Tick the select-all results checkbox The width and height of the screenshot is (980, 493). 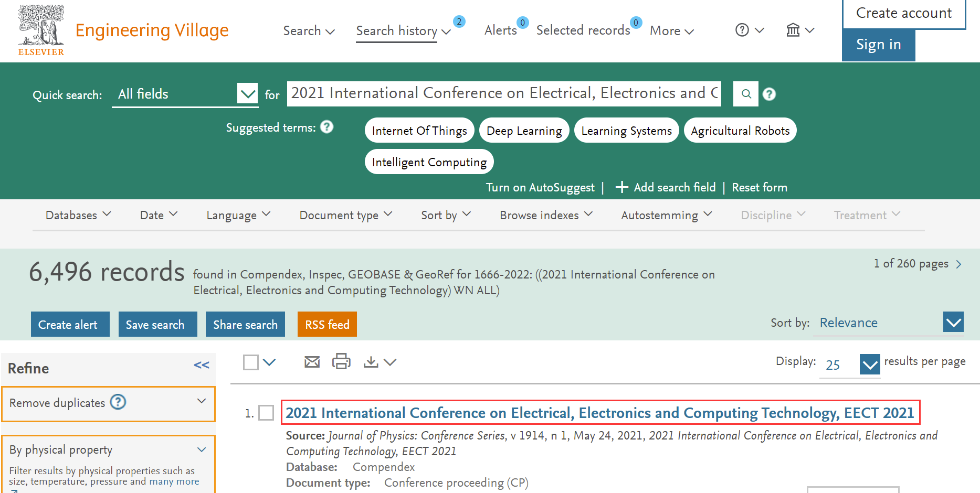[251, 362]
